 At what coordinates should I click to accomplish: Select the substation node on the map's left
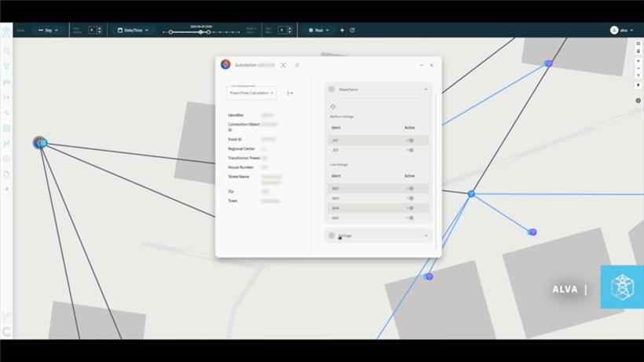(x=40, y=142)
